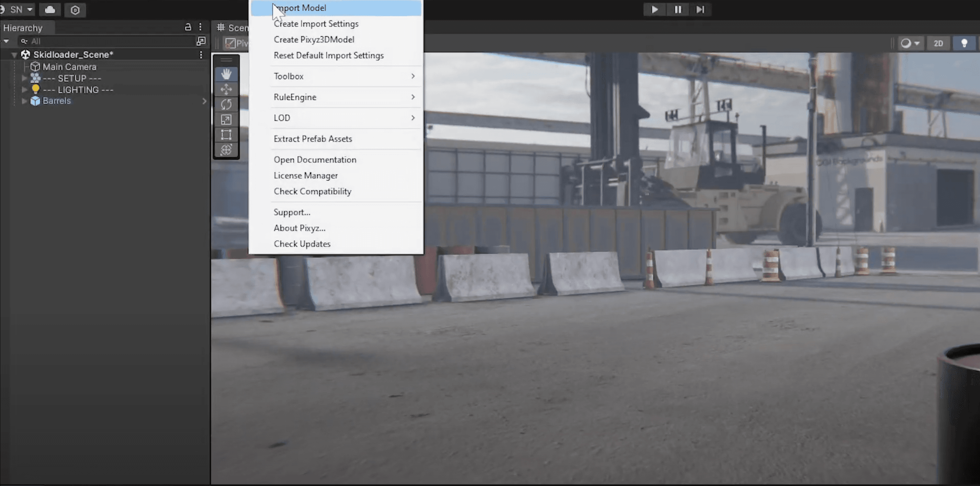Viewport: 980px width, 486px height.
Task: Open Unity Cloud services
Action: click(x=50, y=9)
